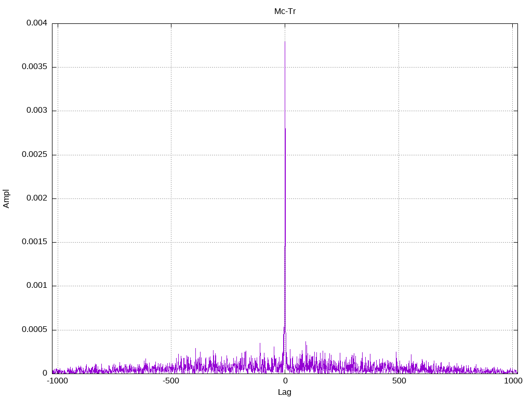Click the 0 lag x-axis tick label
The width and height of the screenshot is (532, 399).
point(285,381)
